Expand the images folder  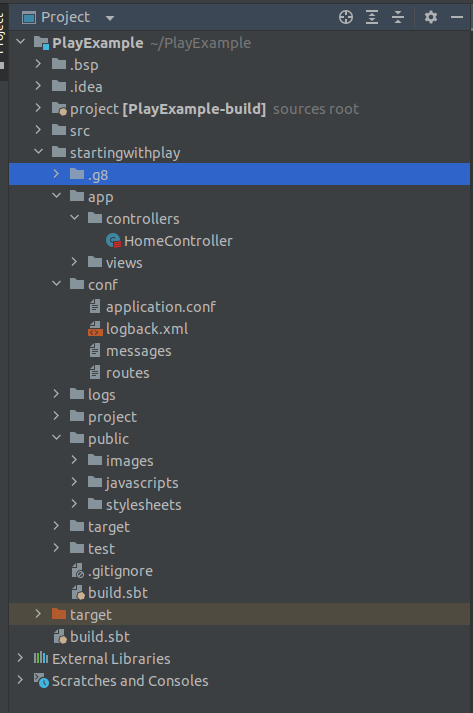click(x=74, y=460)
